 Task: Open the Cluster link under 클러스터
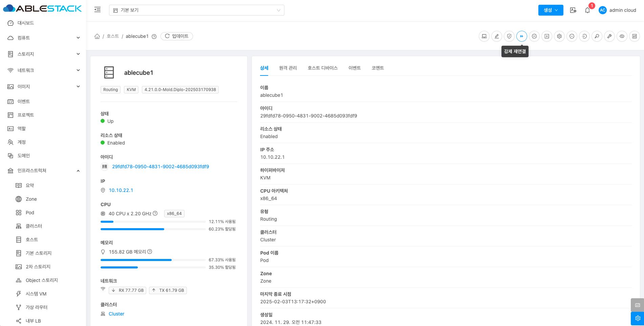tap(116, 314)
